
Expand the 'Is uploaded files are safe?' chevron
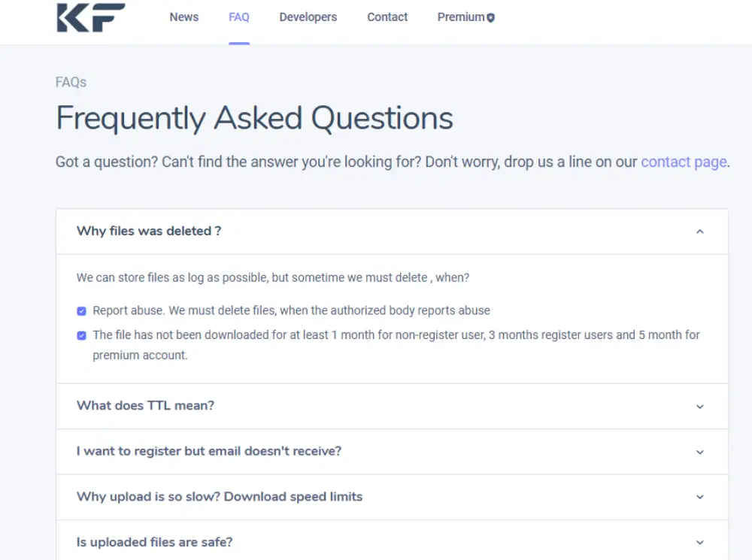(x=700, y=543)
